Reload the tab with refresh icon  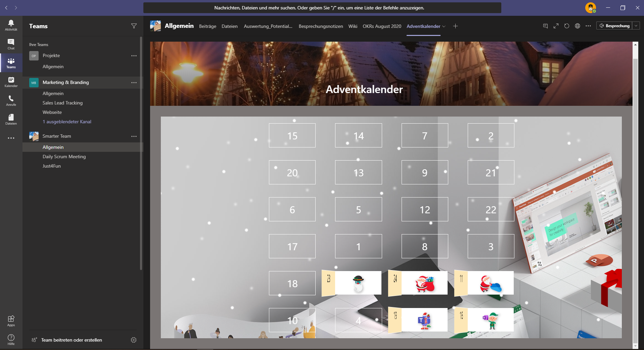[567, 26]
